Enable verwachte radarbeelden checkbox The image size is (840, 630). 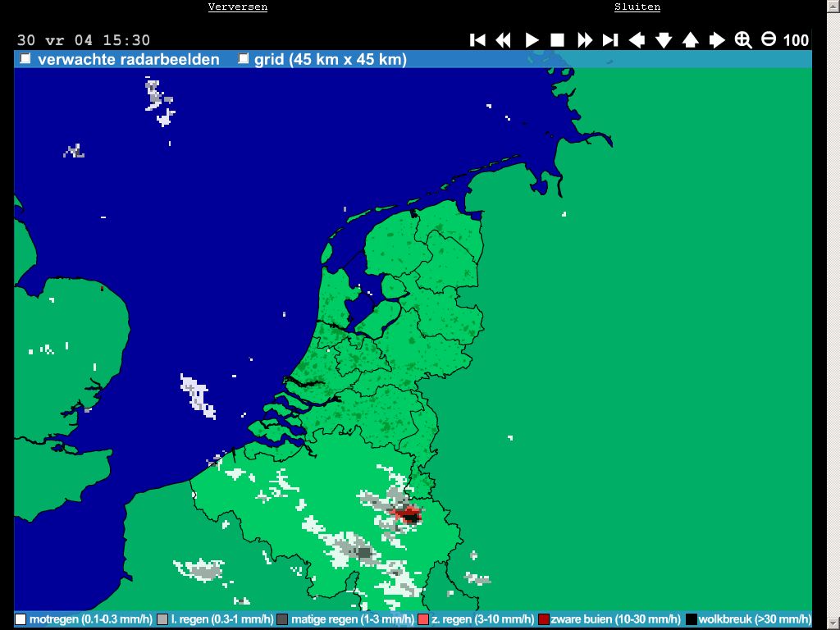click(25, 58)
